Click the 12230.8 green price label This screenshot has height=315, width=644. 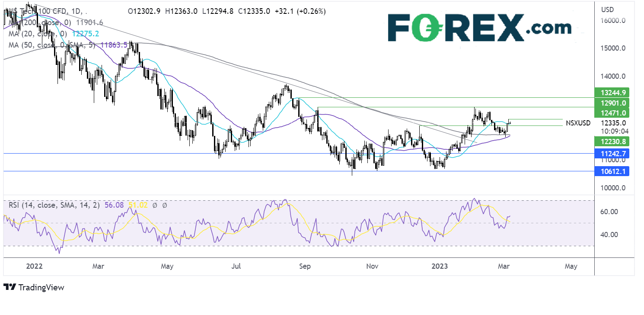(613, 141)
